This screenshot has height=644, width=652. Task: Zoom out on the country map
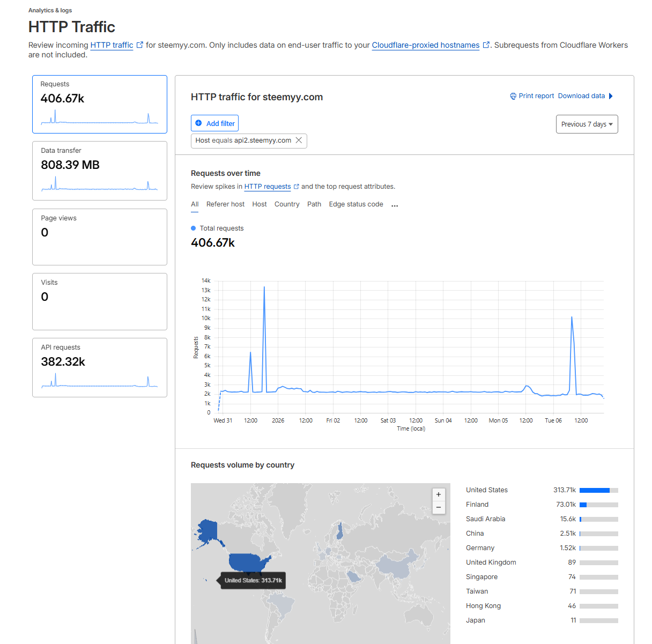[x=439, y=507]
